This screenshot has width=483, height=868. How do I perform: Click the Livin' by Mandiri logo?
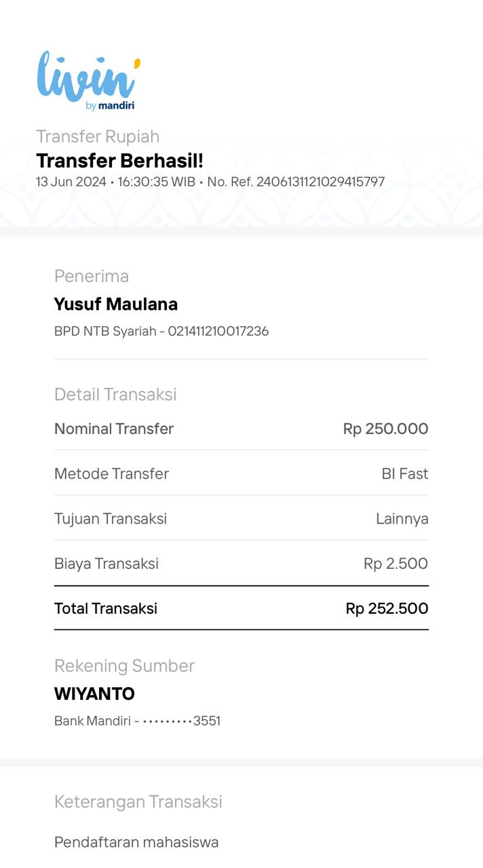(89, 81)
